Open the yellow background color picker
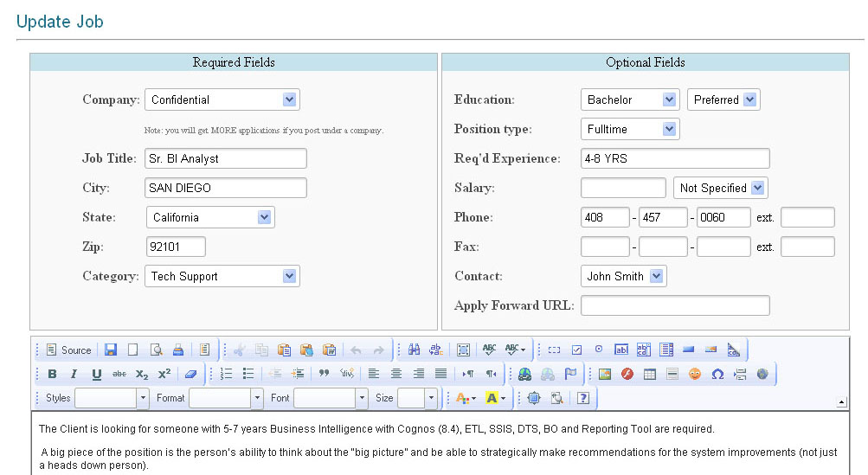The width and height of the screenshot is (868, 475). click(x=496, y=398)
